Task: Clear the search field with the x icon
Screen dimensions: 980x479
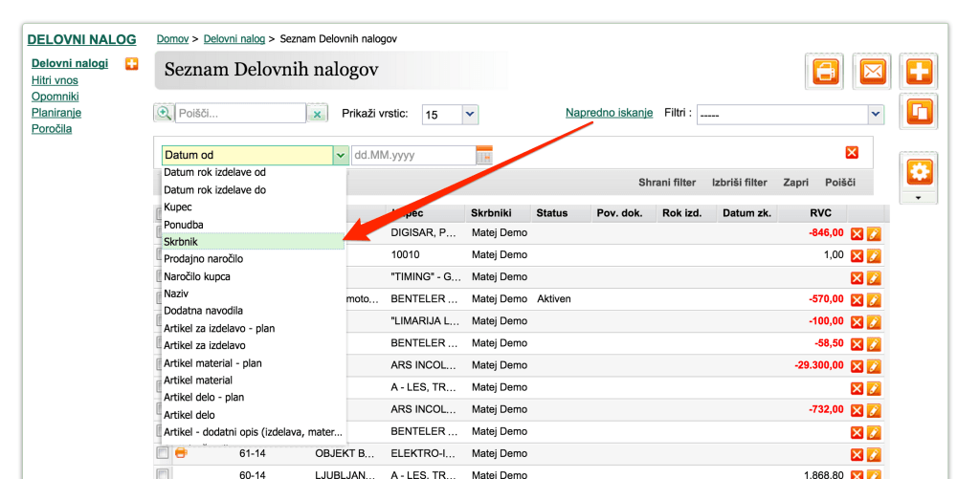Action: 318,114
